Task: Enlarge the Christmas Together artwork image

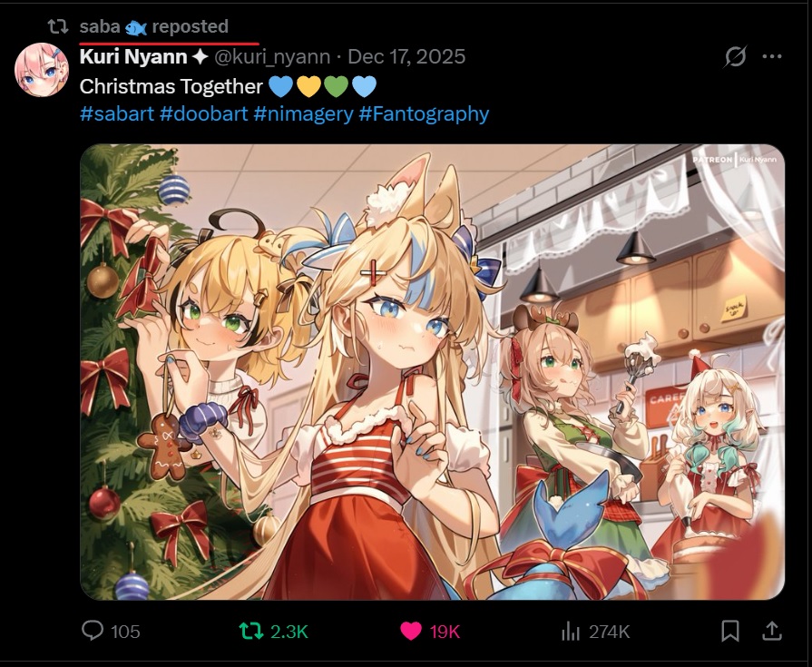Action: click(x=433, y=372)
